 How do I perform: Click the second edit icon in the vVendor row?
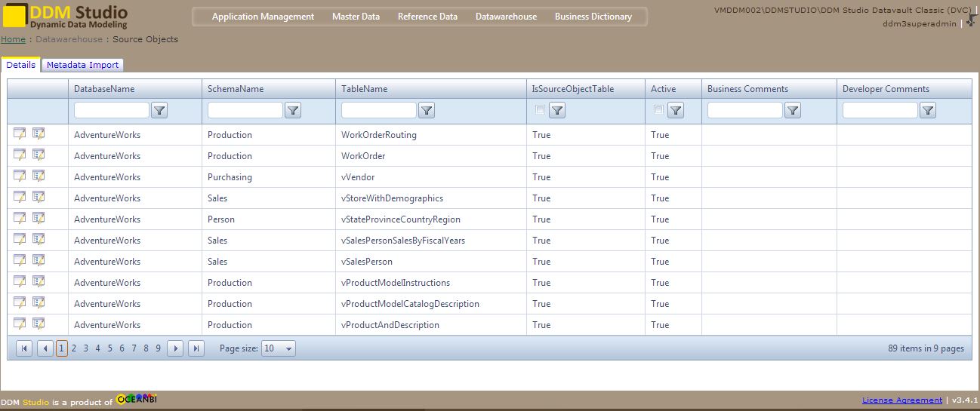(x=39, y=176)
